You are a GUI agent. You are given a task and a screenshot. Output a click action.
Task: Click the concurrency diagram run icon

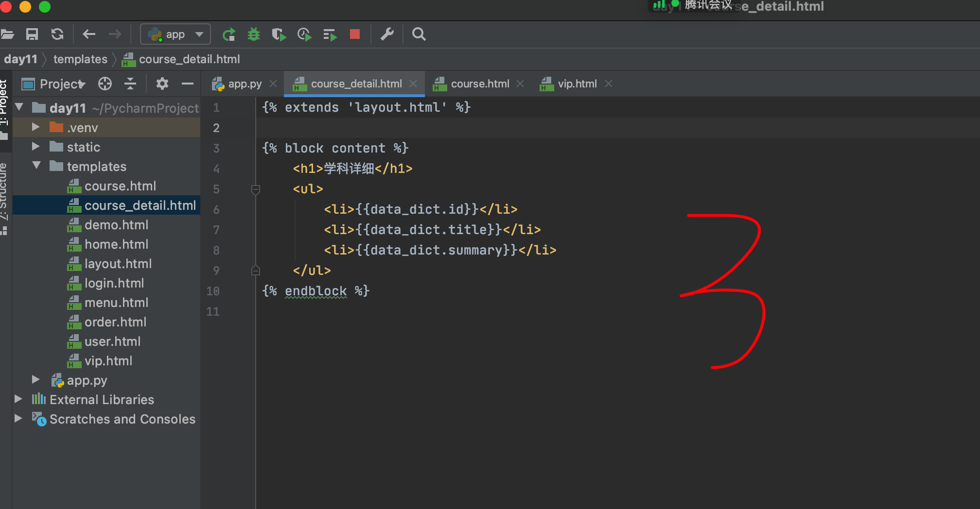(x=330, y=34)
